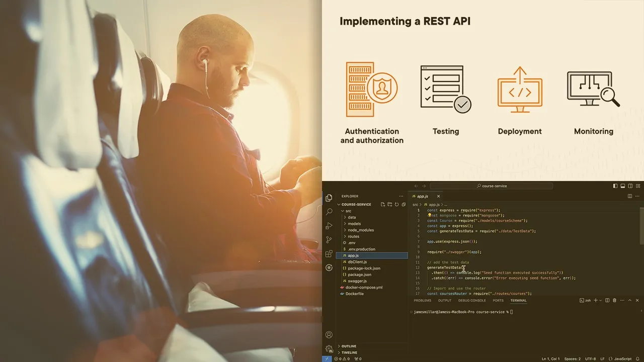This screenshot has width=644, height=362.
Task: Open the dbClient.js file
Action: [357, 262]
